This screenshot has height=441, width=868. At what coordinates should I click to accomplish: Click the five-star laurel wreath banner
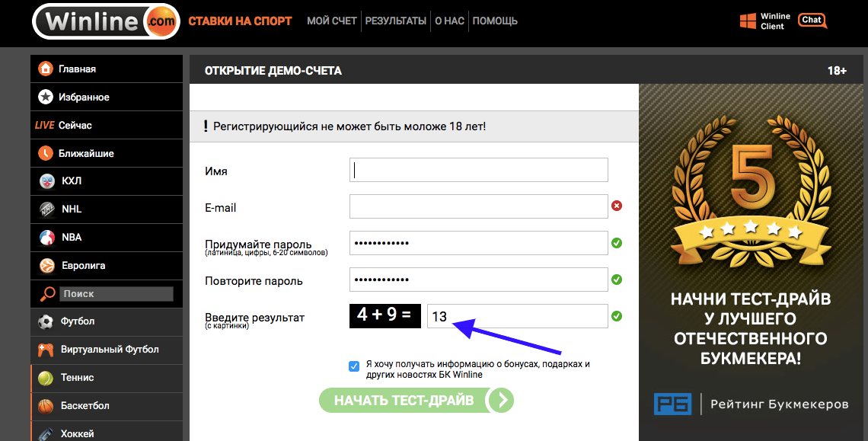coord(752,191)
